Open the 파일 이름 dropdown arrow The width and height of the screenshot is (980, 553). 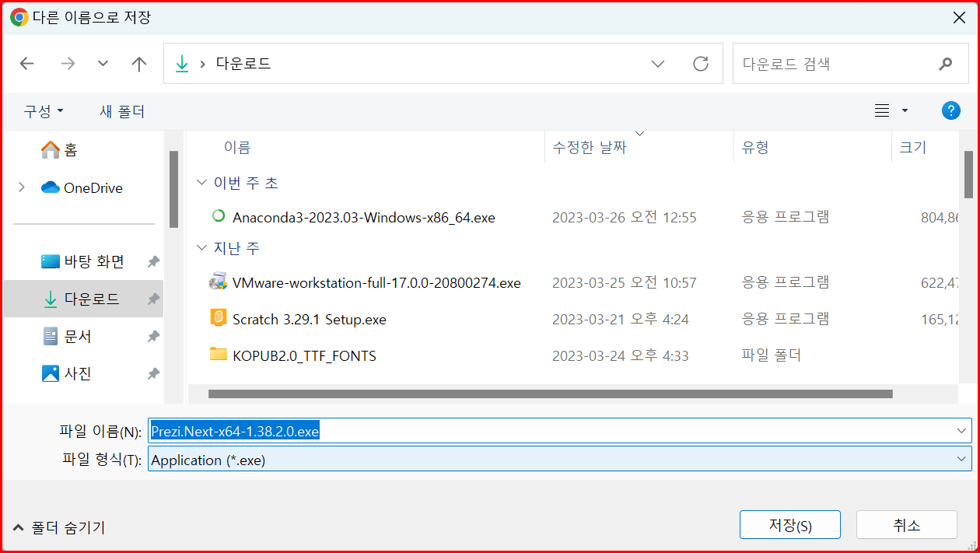(x=961, y=430)
